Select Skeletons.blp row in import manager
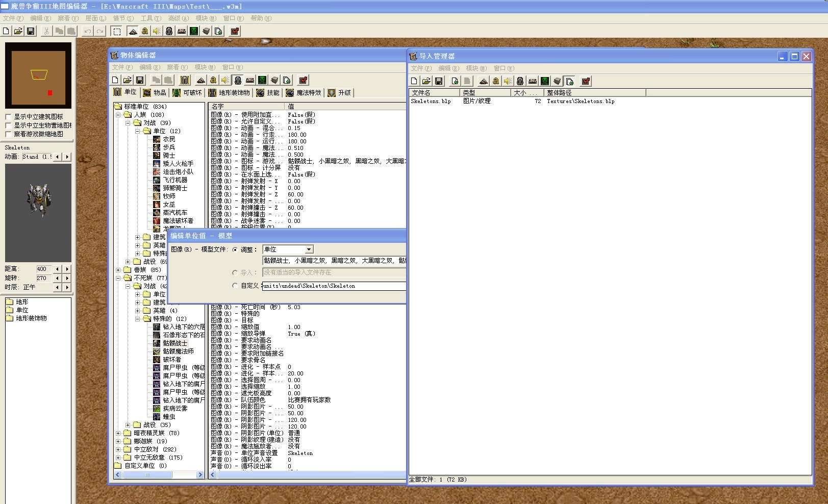The width and height of the screenshot is (828, 504). coord(610,101)
